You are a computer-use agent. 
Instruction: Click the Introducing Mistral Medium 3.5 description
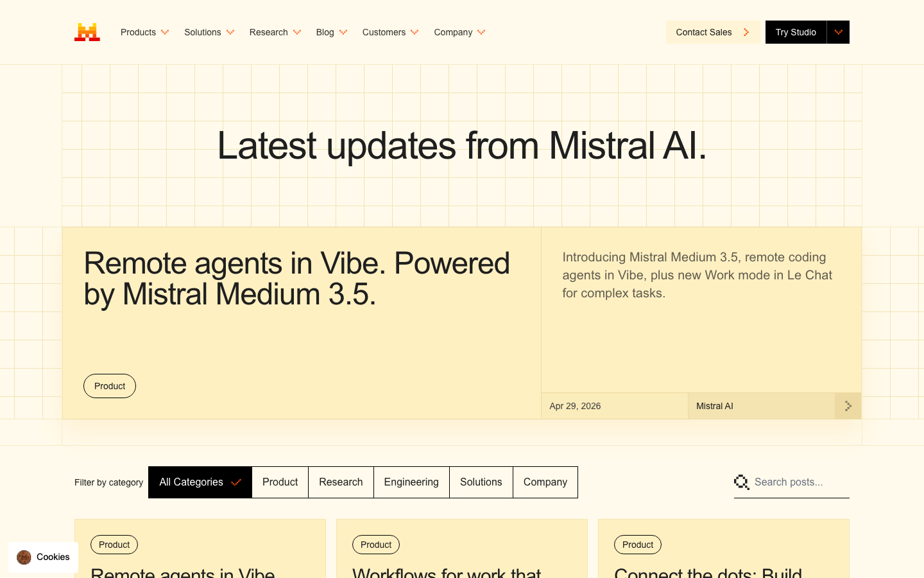click(x=697, y=275)
